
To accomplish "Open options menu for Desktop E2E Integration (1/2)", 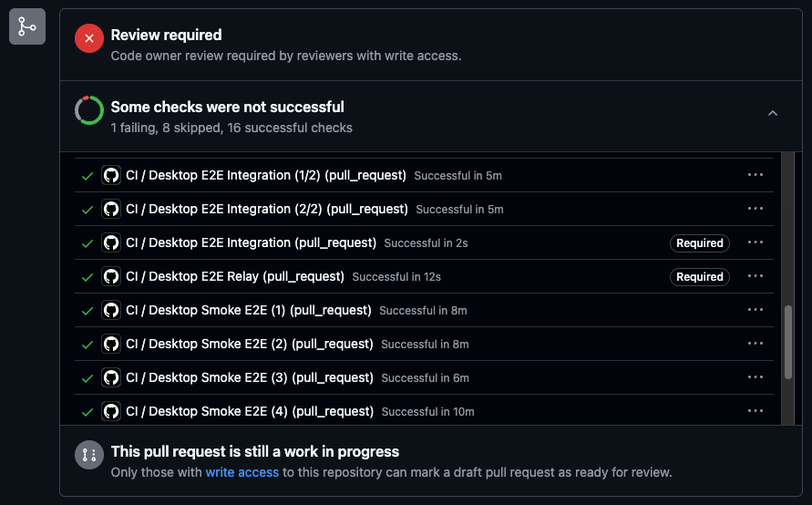I will [755, 174].
